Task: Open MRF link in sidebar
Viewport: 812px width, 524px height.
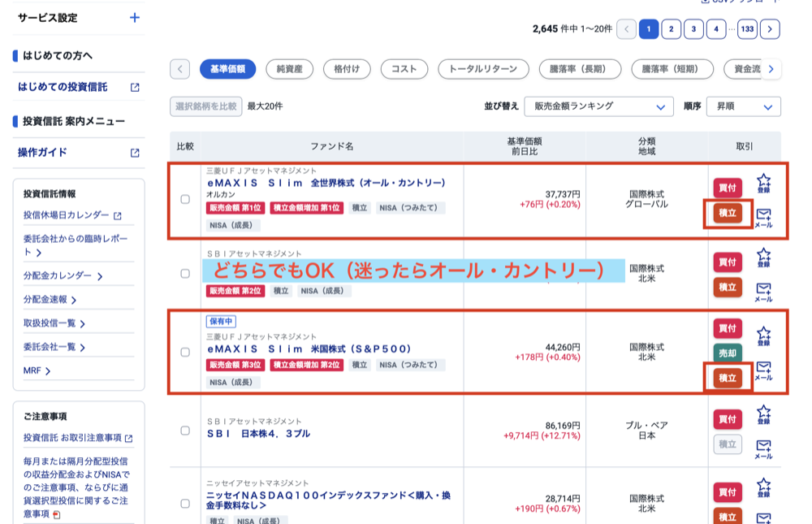Action: (x=32, y=371)
